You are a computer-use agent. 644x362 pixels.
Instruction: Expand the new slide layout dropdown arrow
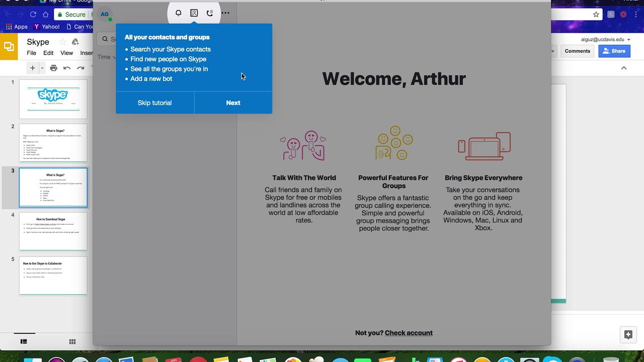(x=42, y=68)
